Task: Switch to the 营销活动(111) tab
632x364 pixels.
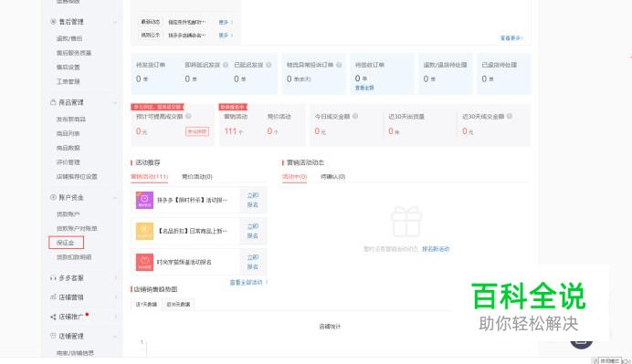Action: (x=150, y=177)
